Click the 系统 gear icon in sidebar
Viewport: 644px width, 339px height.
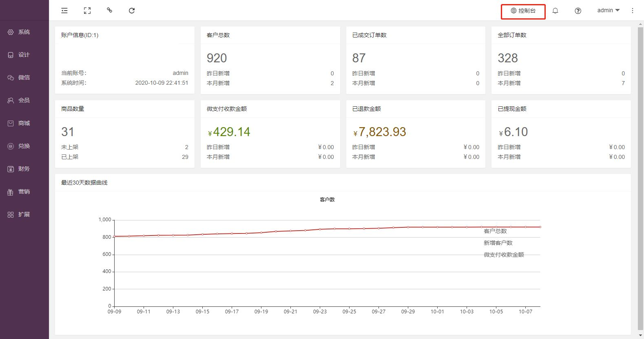pyautogui.click(x=11, y=32)
